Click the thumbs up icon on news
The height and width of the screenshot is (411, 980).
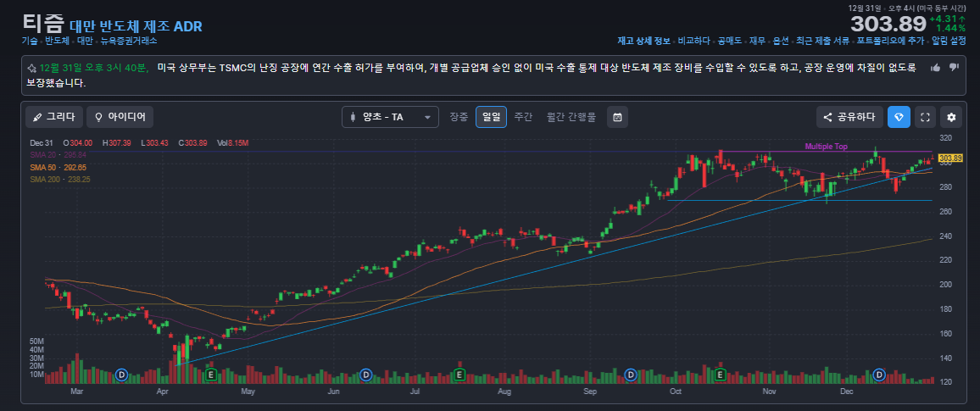tap(936, 67)
